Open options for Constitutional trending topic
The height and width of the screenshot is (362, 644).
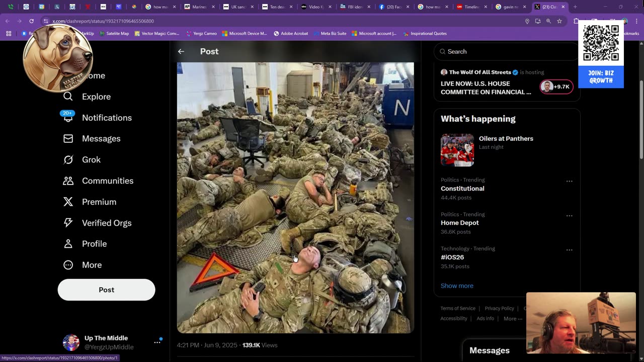click(x=569, y=181)
